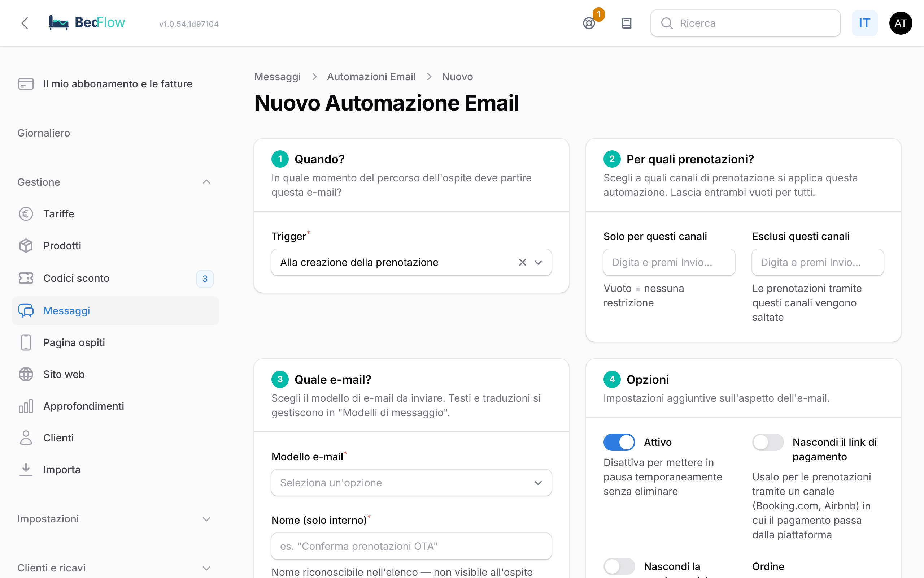Click the Sito web globe icon
This screenshot has width=924, height=578.
pos(26,374)
